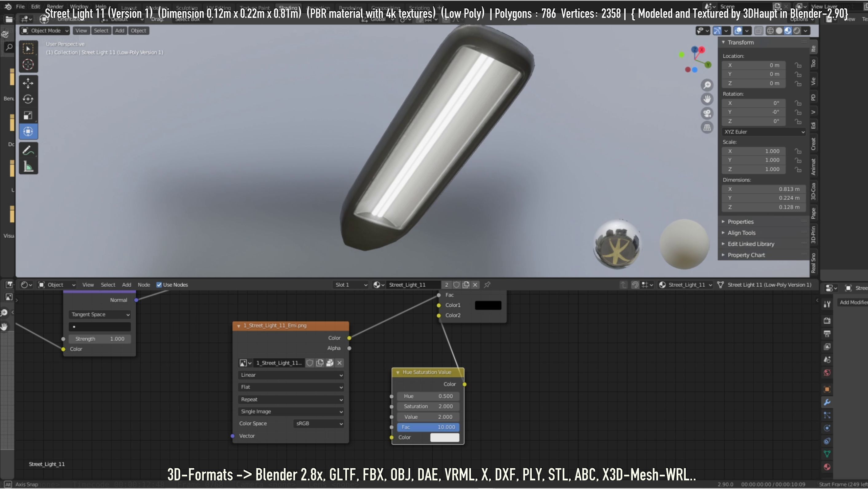The height and width of the screenshot is (489, 868).
Task: Open the viewport Add menu
Action: click(x=120, y=31)
